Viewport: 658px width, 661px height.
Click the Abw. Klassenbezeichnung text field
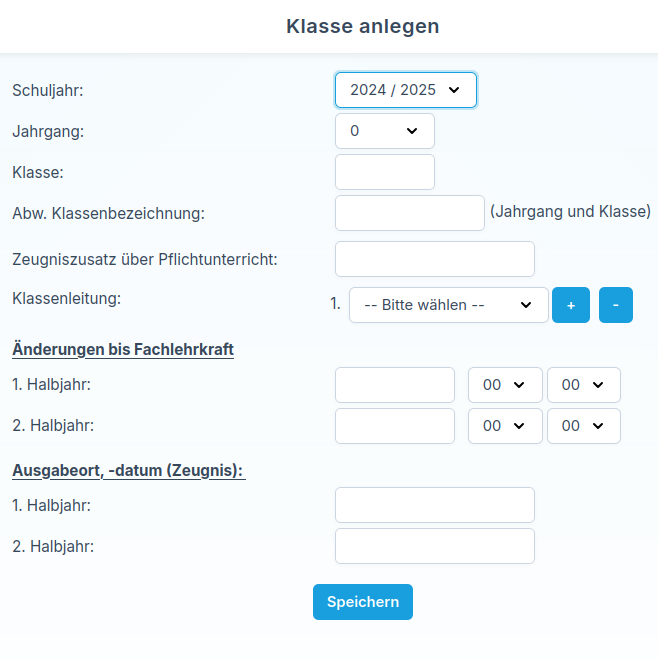tap(410, 213)
